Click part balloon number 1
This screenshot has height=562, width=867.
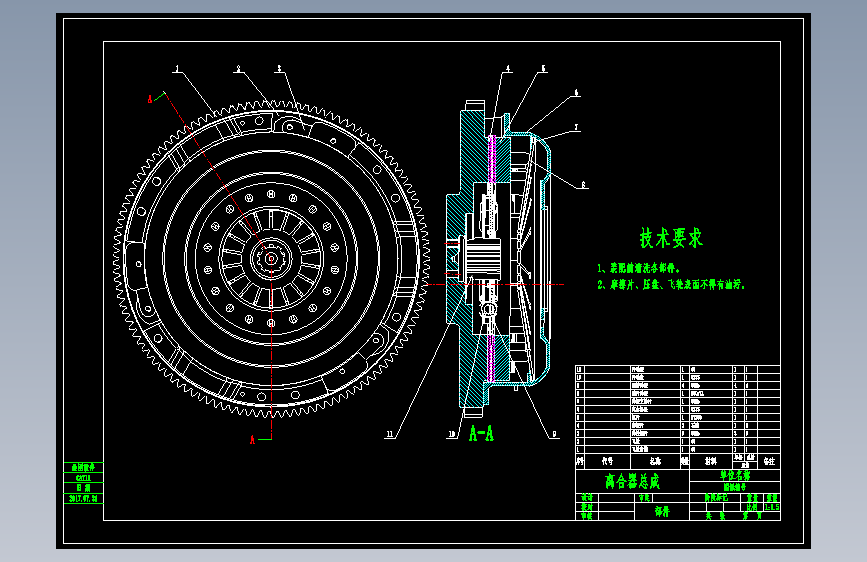point(177,69)
